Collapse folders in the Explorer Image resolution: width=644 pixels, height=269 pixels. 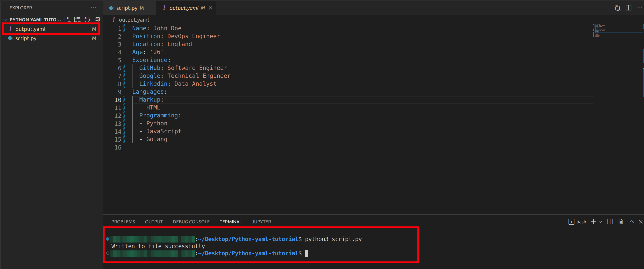[97, 20]
